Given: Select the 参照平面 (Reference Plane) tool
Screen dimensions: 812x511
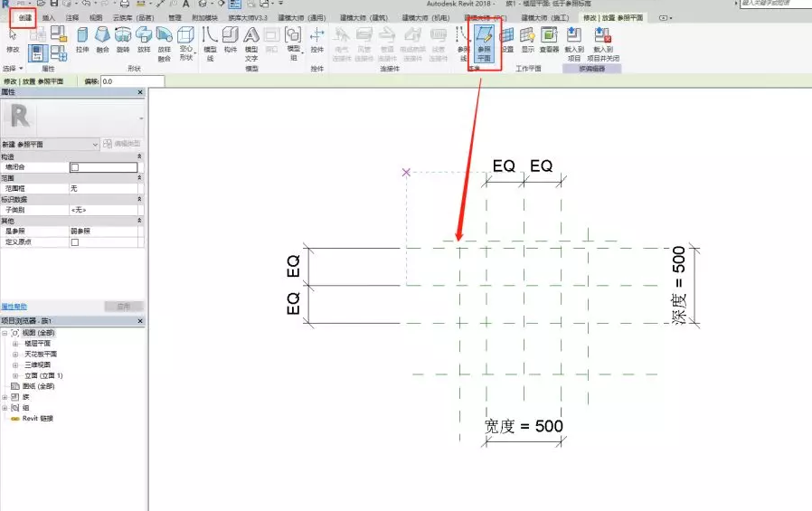Looking at the screenshot, I should coord(484,43).
